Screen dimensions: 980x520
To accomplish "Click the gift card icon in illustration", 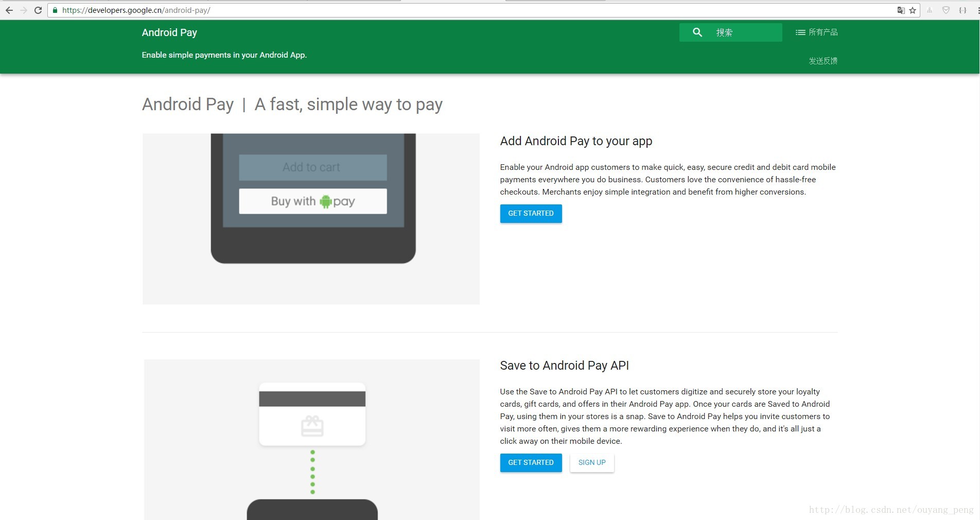I will click(312, 426).
